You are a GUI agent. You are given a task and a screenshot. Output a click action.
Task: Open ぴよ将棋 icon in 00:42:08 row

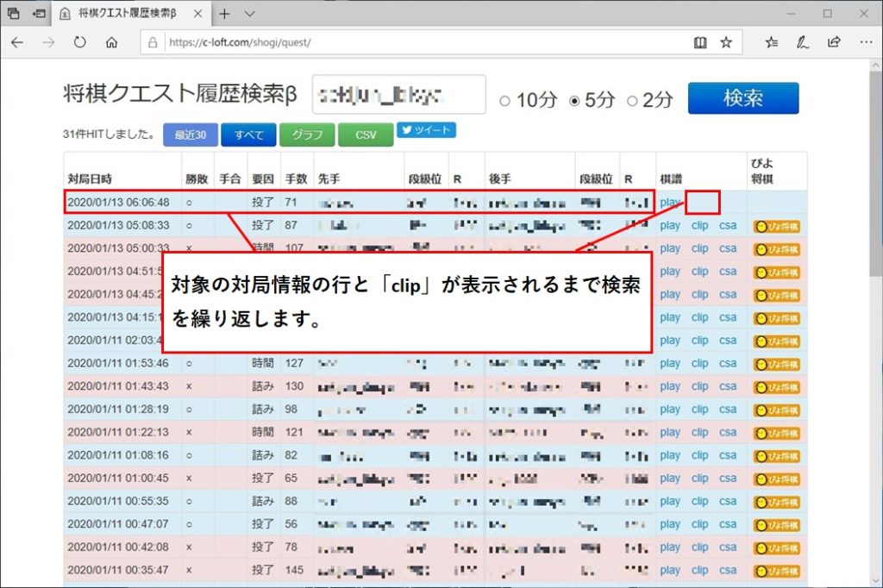point(777,548)
